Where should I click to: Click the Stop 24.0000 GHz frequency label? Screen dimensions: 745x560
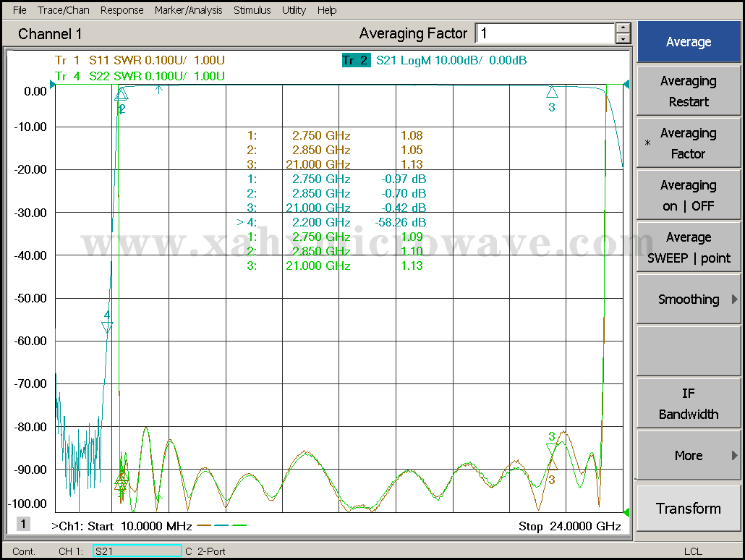(570, 526)
